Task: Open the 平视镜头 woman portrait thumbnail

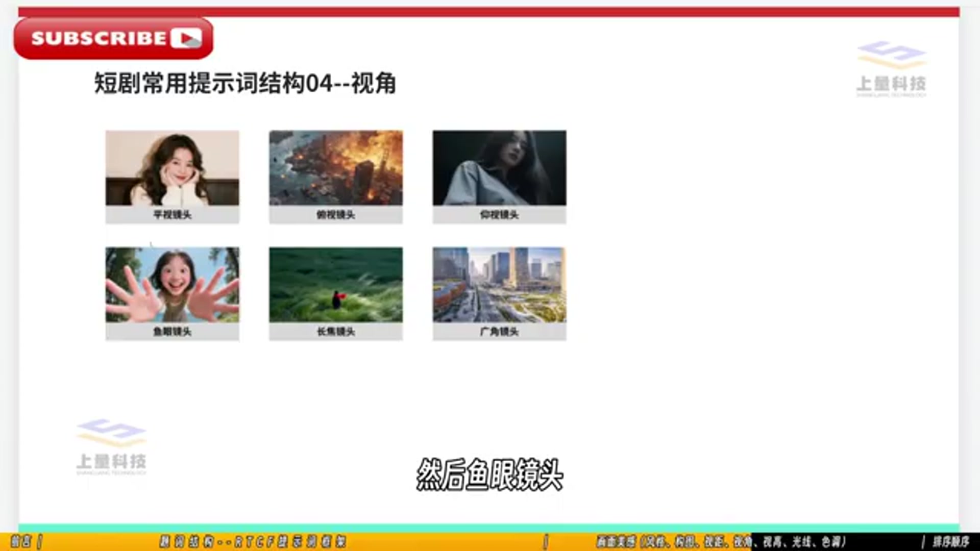Action: pyautogui.click(x=172, y=168)
